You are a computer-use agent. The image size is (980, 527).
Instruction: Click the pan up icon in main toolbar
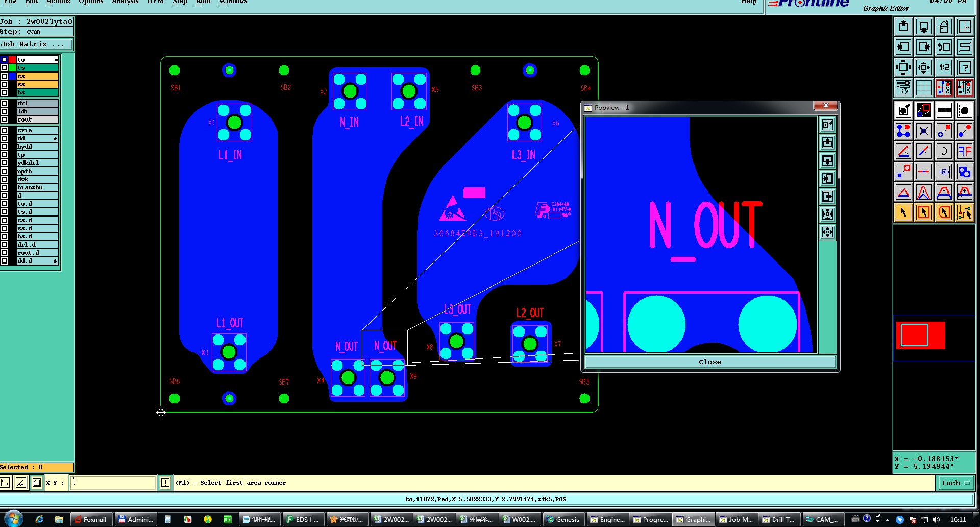point(903,27)
